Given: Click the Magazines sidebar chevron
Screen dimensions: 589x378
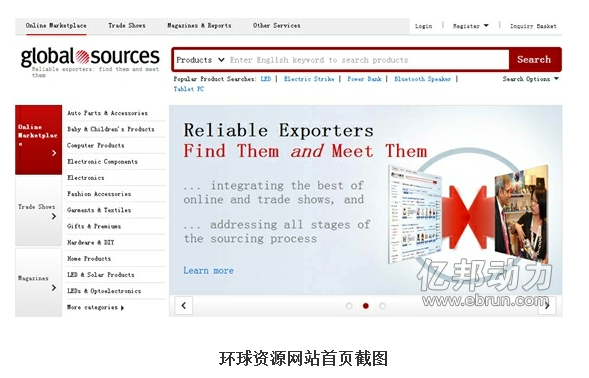Looking at the screenshot, I should (54, 288).
